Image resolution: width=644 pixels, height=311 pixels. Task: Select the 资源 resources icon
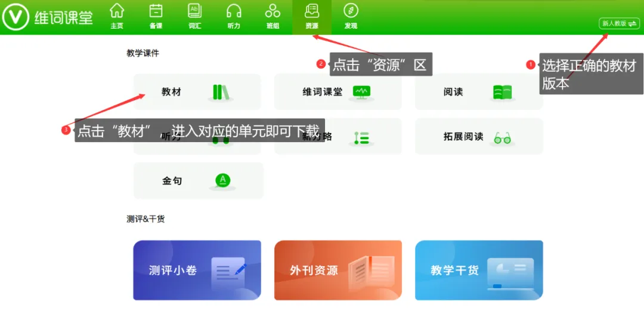[x=312, y=11]
